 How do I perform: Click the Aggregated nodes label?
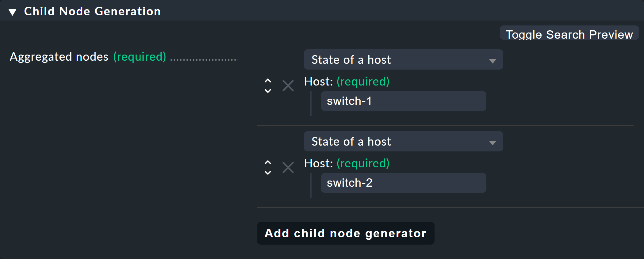pyautogui.click(x=59, y=57)
